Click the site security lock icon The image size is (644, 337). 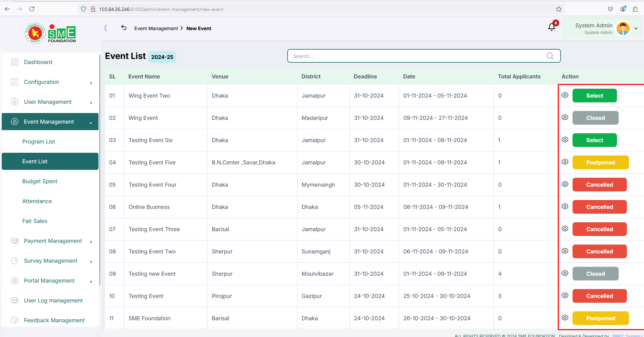93,9
